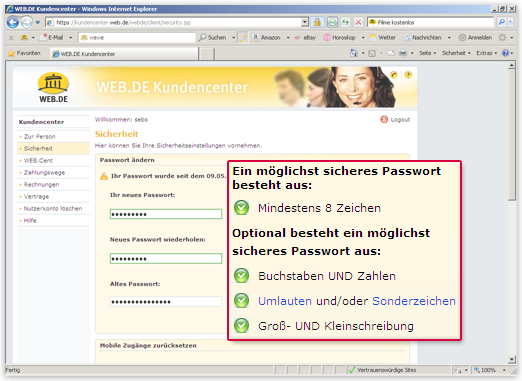The height and width of the screenshot is (381, 522).
Task: Open the Sicherheit command bar menu
Action: (456, 53)
